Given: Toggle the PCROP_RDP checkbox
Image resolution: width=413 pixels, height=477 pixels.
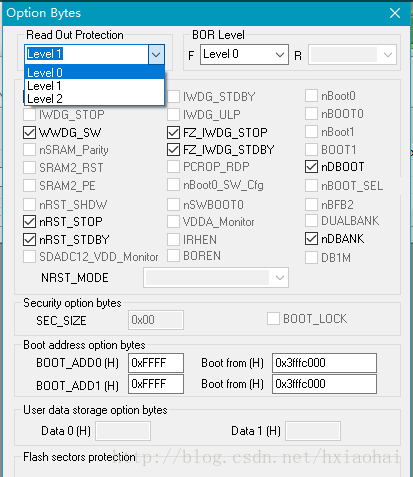Looking at the screenshot, I should click(173, 167).
